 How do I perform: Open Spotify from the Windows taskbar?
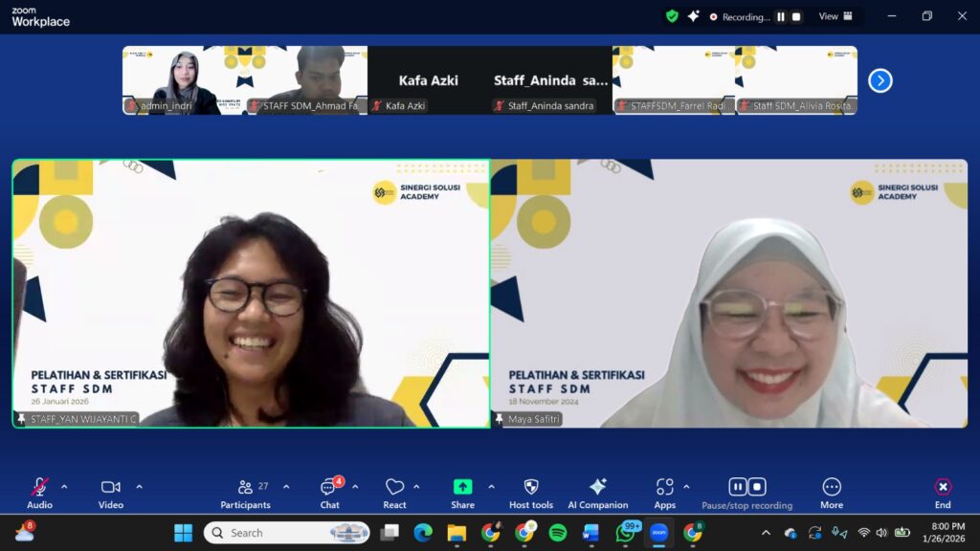pyautogui.click(x=558, y=533)
